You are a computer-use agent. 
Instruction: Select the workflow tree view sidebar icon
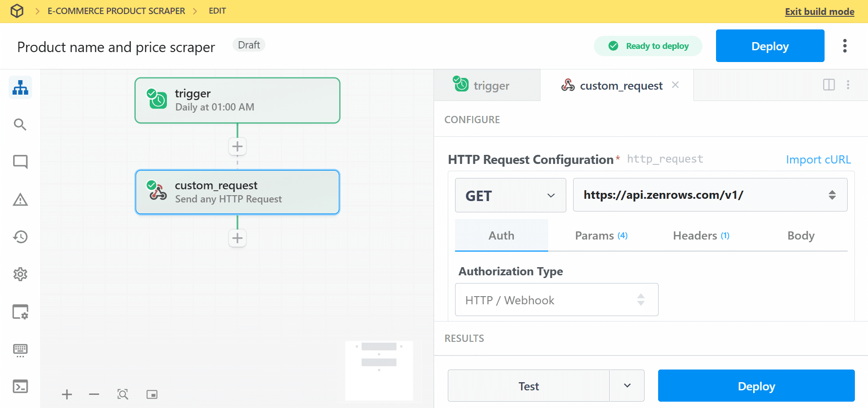tap(20, 87)
